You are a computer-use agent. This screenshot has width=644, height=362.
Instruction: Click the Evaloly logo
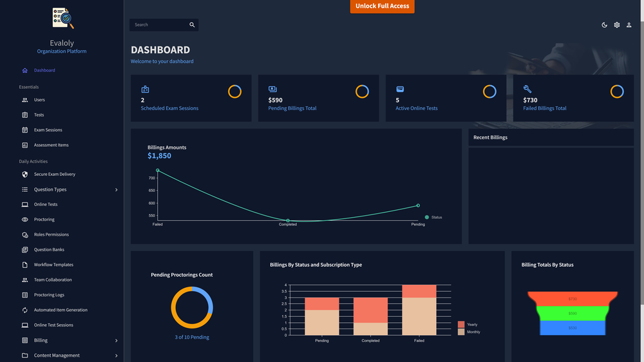[62, 18]
